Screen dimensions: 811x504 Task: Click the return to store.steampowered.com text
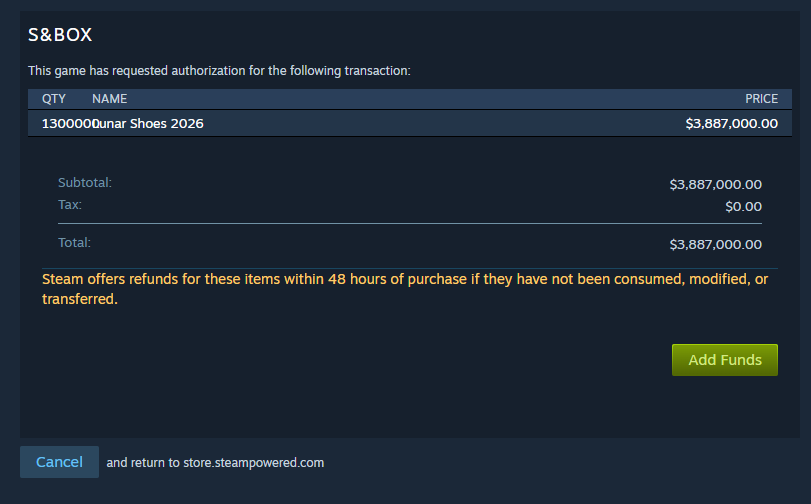[215, 463]
